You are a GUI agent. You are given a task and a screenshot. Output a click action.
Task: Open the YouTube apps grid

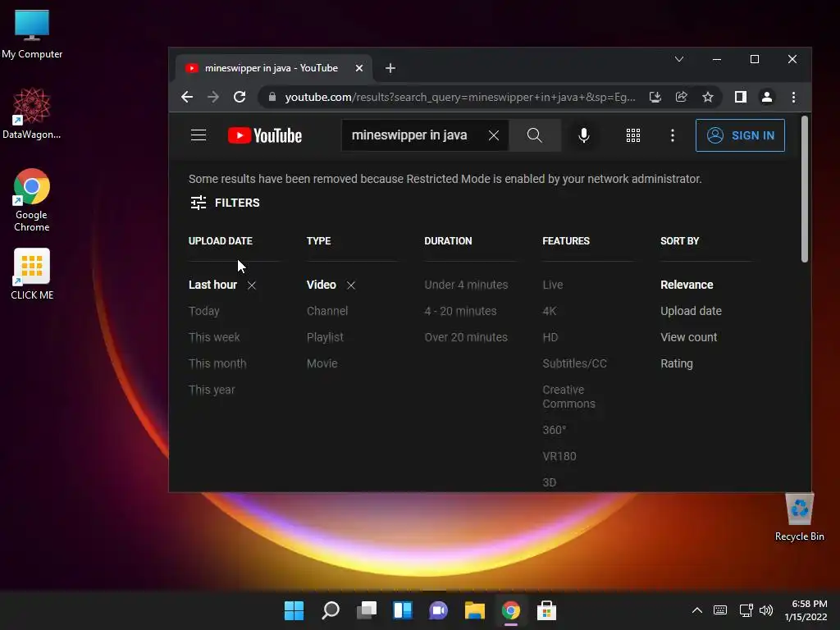[x=633, y=135]
